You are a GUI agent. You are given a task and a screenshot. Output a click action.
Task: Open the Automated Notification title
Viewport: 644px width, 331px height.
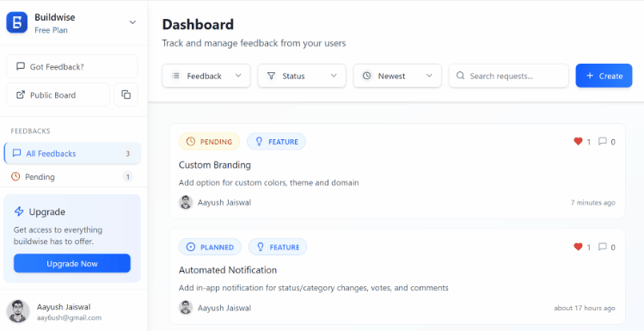228,270
